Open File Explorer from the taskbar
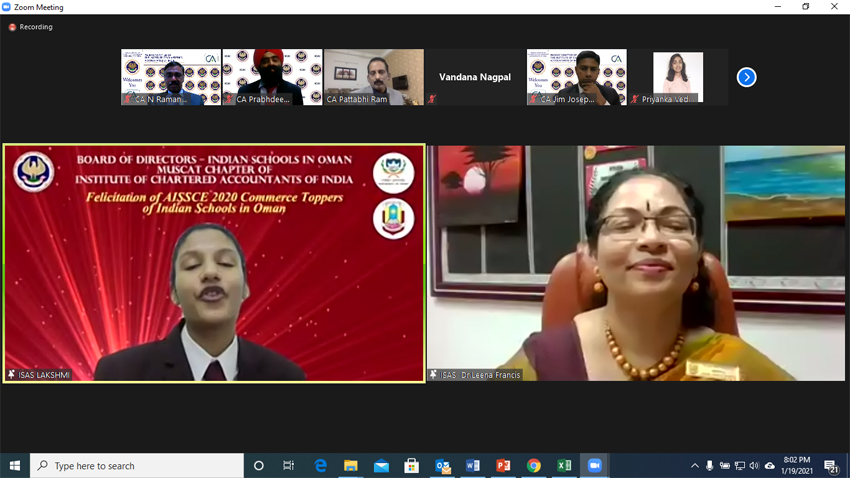This screenshot has width=850, height=478. coord(351,466)
